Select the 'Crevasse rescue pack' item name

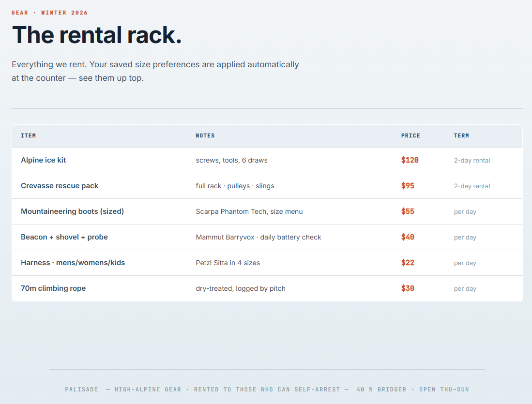click(x=60, y=186)
